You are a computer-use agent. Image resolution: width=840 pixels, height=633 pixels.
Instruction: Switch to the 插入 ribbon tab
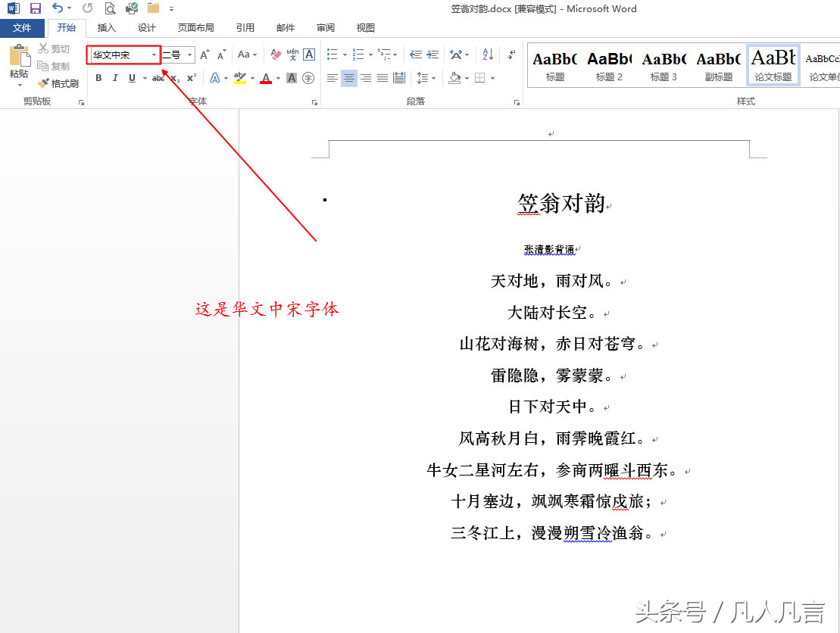click(x=107, y=28)
